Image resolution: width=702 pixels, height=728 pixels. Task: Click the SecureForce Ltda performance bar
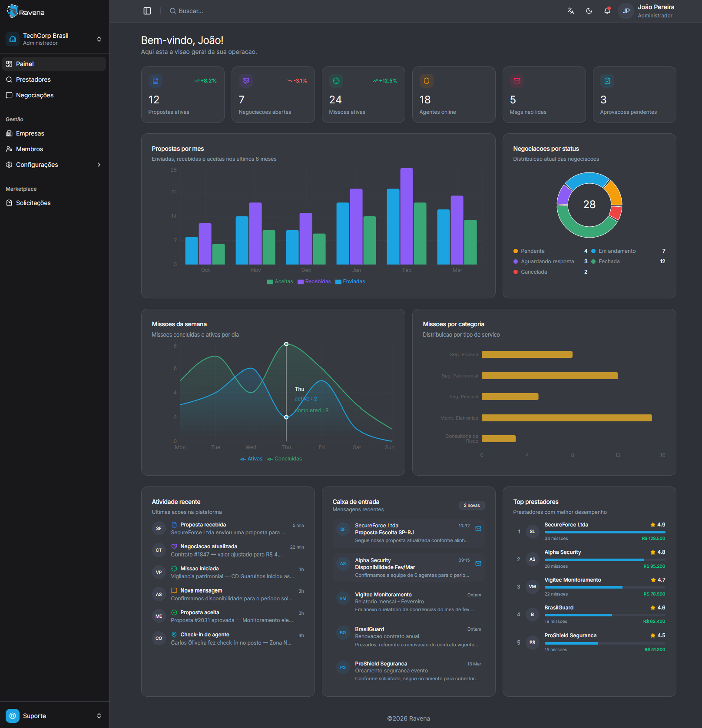pyautogui.click(x=605, y=532)
